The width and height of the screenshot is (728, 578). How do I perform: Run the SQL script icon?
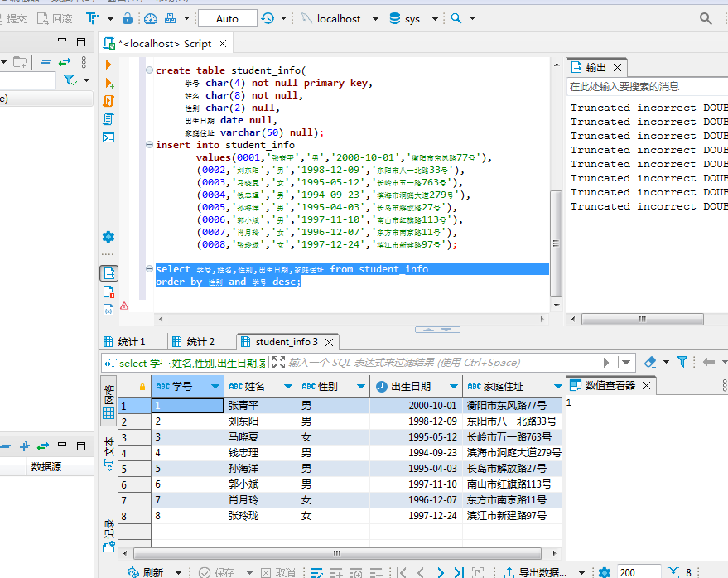[x=108, y=101]
